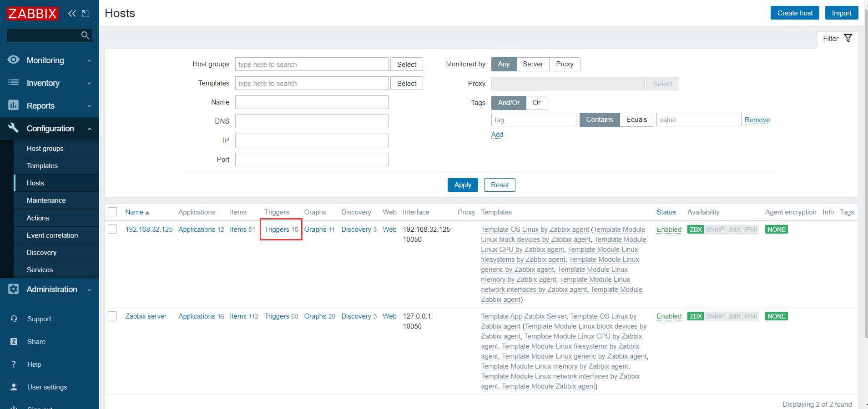
Task: Click NONE encryption badge for 192.168.32.125
Action: coord(777,229)
